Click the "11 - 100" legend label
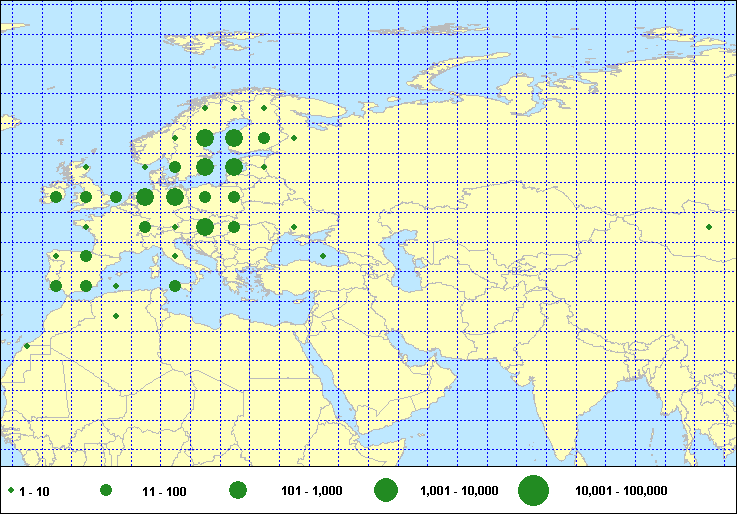 click(x=163, y=491)
